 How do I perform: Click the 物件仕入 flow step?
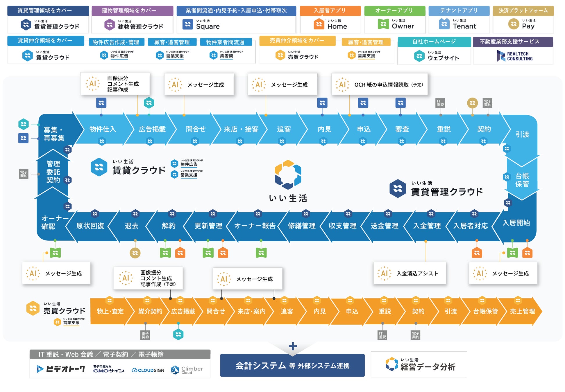(103, 129)
